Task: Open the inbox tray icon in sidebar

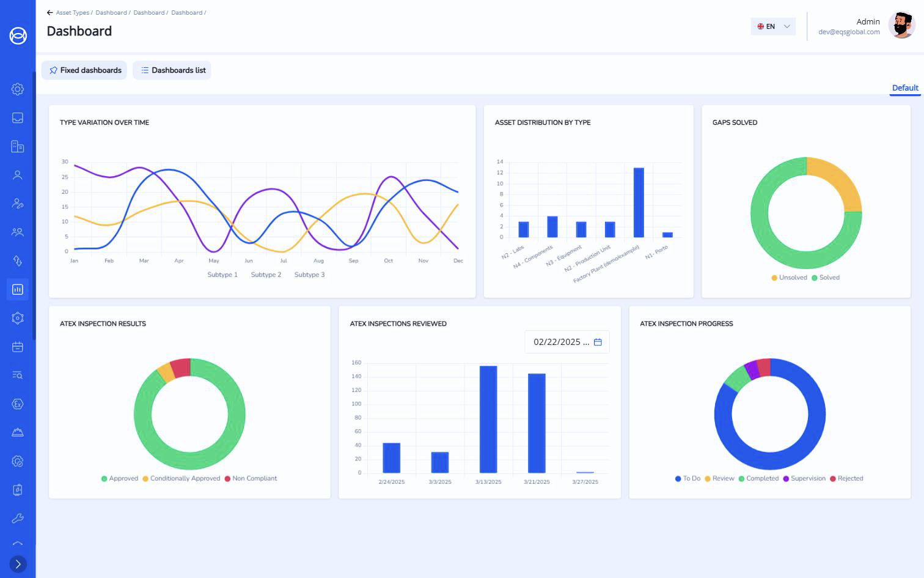Action: (18, 118)
